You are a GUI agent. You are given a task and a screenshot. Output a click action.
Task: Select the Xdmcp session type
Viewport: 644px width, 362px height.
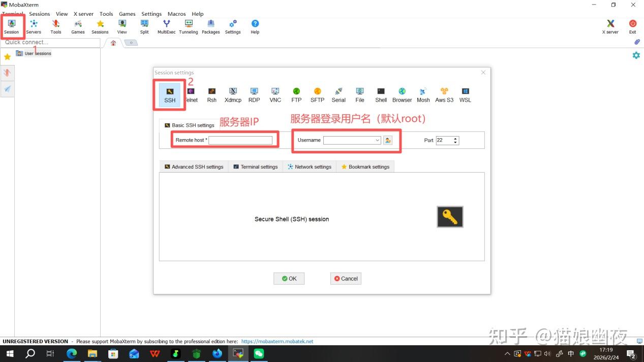pos(233,95)
